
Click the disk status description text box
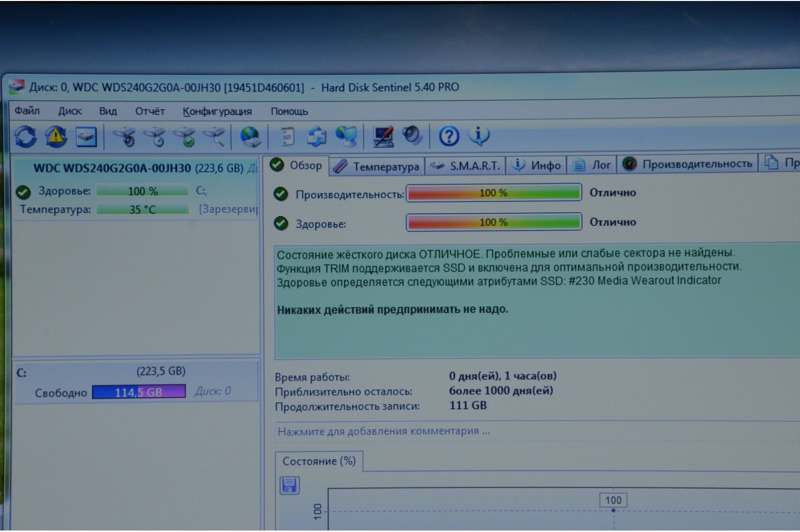pyautogui.click(x=537, y=301)
